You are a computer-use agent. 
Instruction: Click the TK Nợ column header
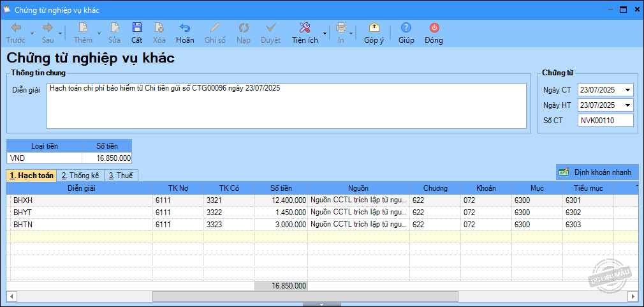(179, 188)
